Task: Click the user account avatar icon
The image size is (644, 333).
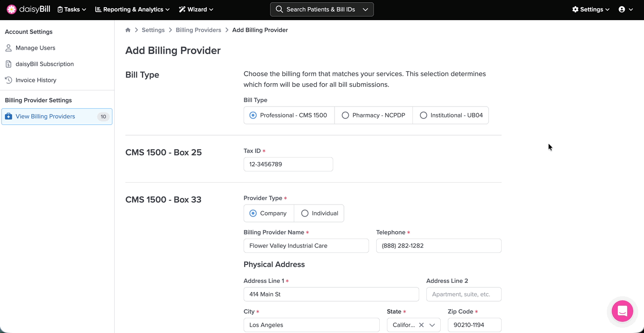Action: [622, 9]
